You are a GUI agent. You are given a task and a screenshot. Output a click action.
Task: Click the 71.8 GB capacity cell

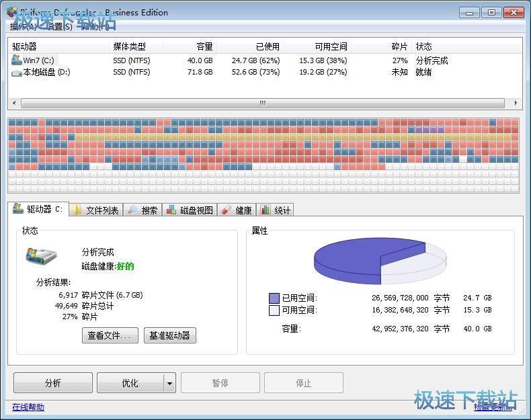tap(200, 72)
